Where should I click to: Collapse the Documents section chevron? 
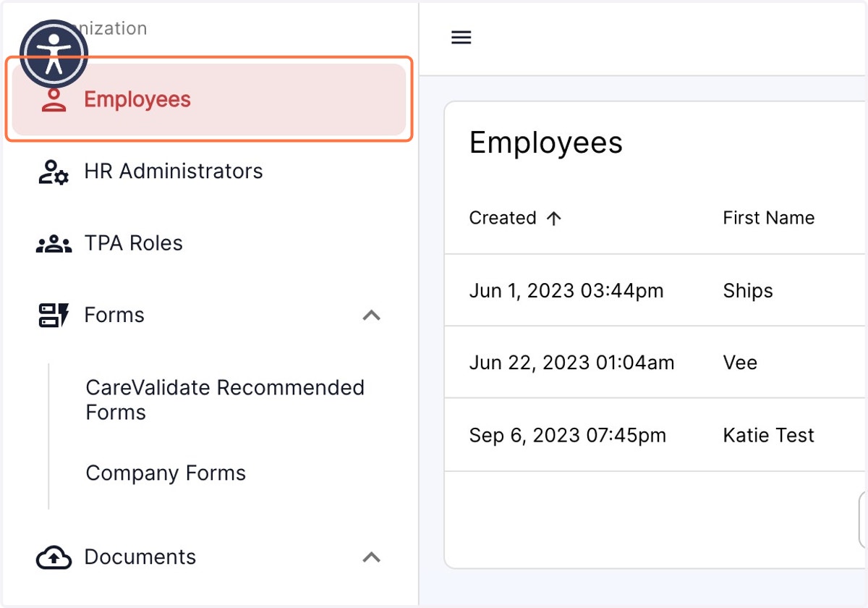(371, 557)
